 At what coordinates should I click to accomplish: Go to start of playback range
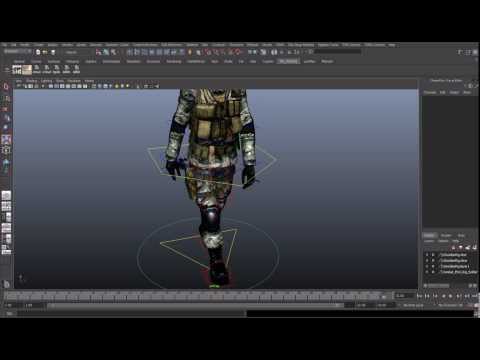pos(420,296)
